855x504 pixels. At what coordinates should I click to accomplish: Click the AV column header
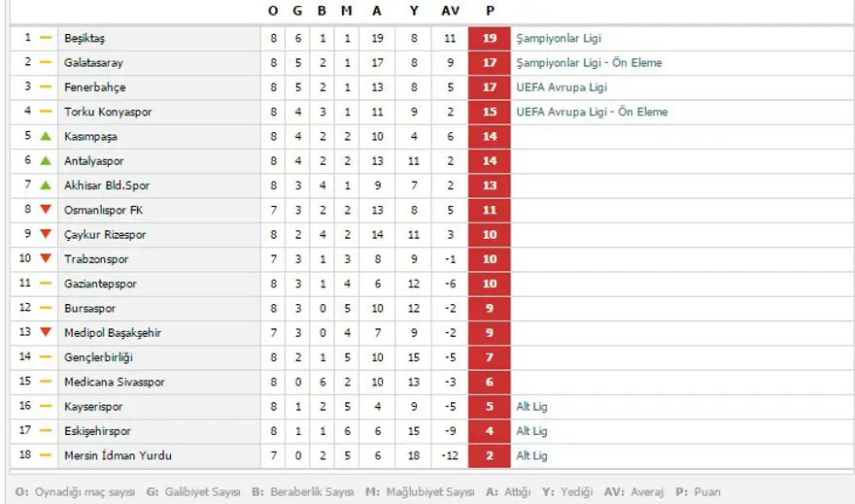click(x=451, y=11)
